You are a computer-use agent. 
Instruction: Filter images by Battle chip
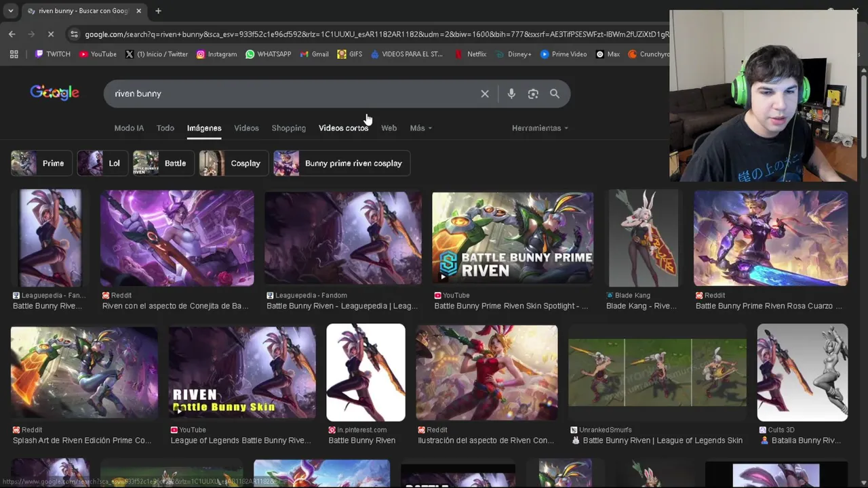(163, 163)
